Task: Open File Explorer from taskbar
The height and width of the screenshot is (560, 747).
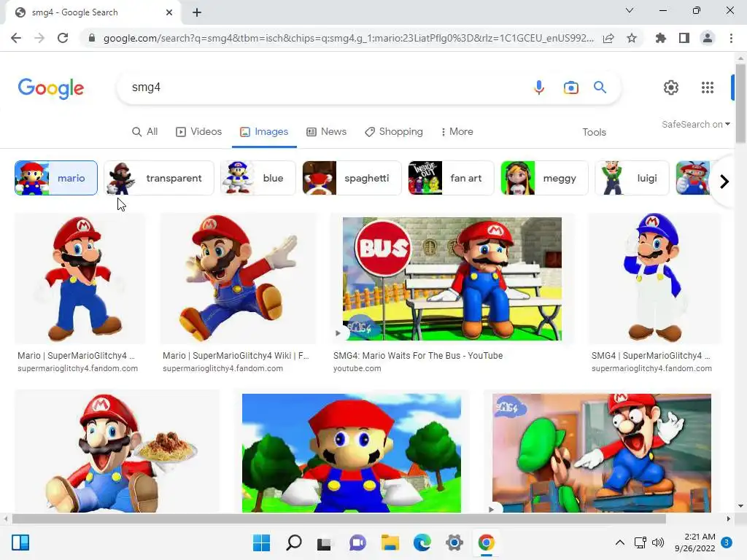Action: [x=390, y=542]
